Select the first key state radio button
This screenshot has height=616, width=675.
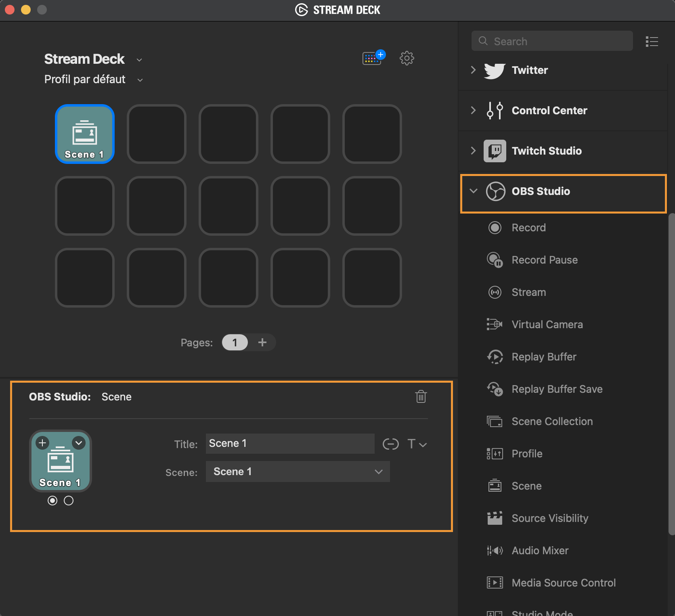52,501
